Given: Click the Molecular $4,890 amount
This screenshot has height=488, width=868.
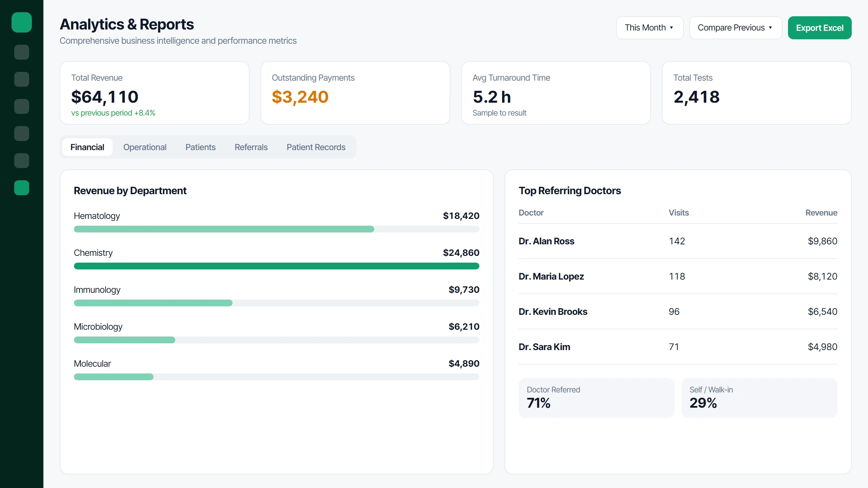Looking at the screenshot, I should (464, 364).
